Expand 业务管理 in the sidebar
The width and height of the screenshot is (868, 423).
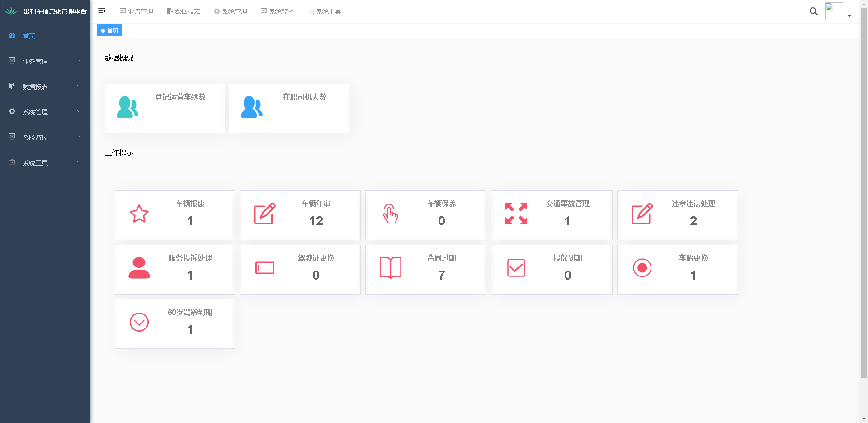tap(45, 61)
